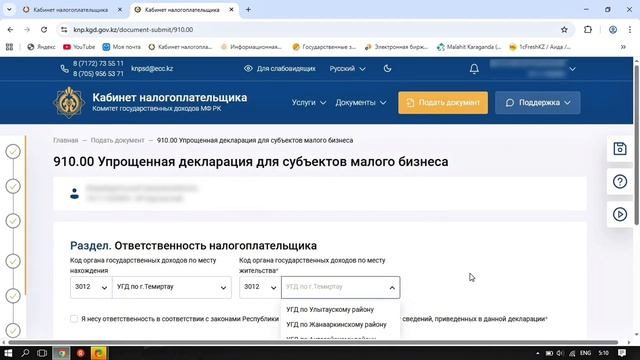Open the Chrome profile icon
Screen dimensions: 640x360
[613, 30]
